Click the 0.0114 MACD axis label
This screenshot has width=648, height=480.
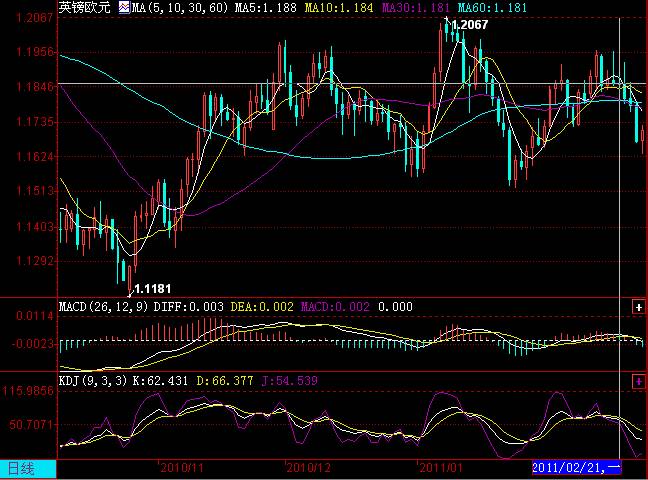(x=35, y=316)
